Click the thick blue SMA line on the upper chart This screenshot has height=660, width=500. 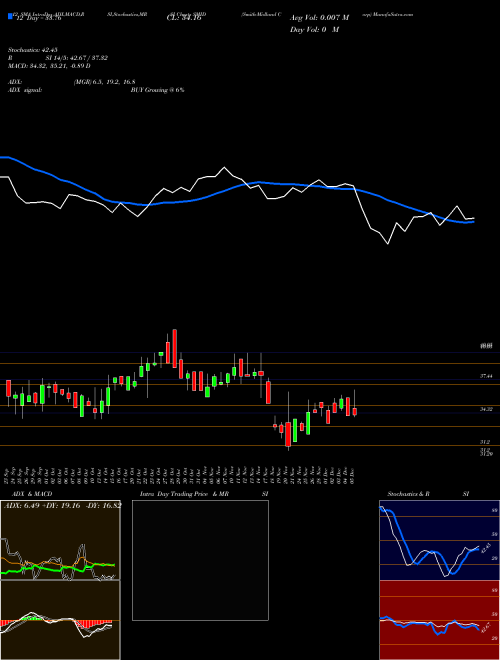click(x=236, y=187)
